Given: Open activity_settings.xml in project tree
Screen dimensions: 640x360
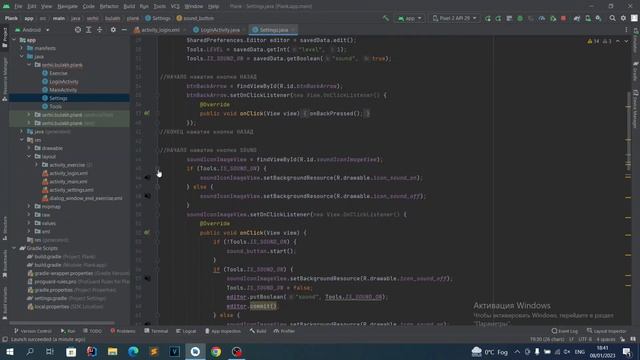Looking at the screenshot, I should click(x=71, y=190).
